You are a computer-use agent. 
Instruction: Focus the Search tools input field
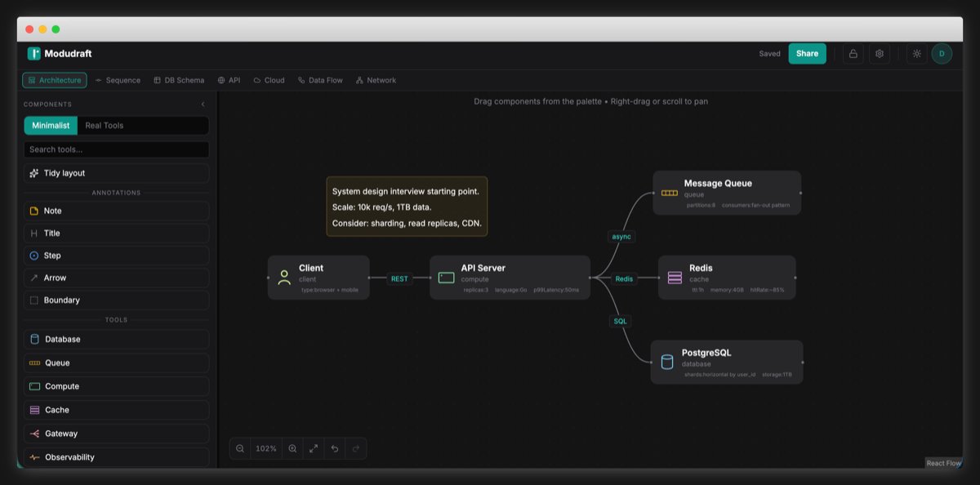tap(116, 149)
